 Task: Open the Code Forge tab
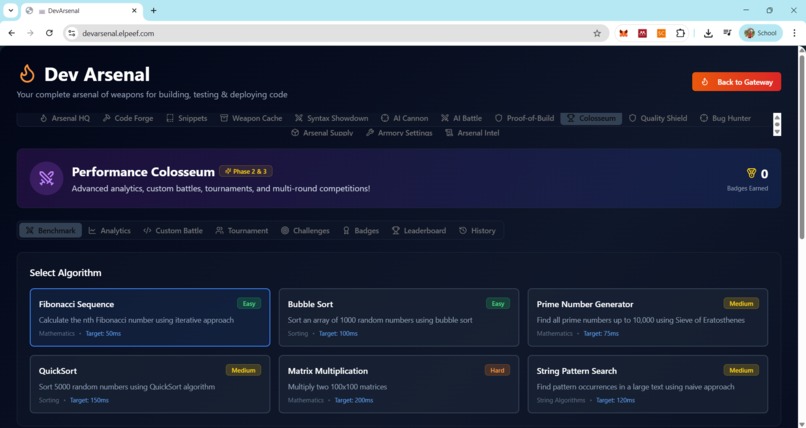[128, 118]
